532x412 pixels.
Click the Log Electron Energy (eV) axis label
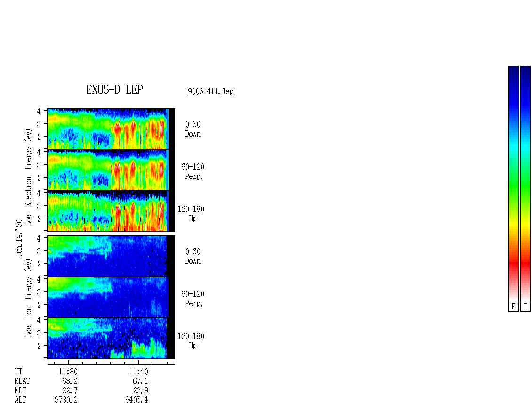tap(28, 177)
